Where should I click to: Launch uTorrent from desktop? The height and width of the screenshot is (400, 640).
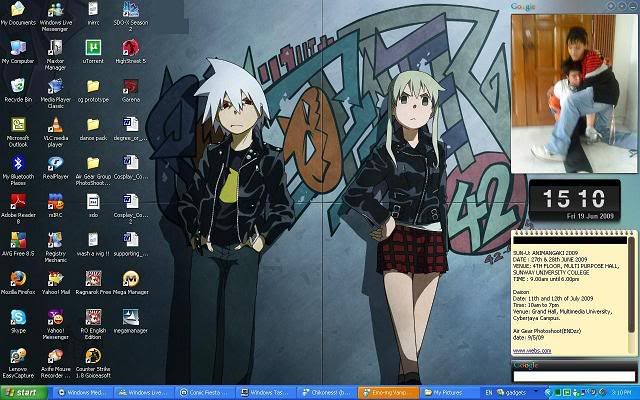(x=93, y=52)
